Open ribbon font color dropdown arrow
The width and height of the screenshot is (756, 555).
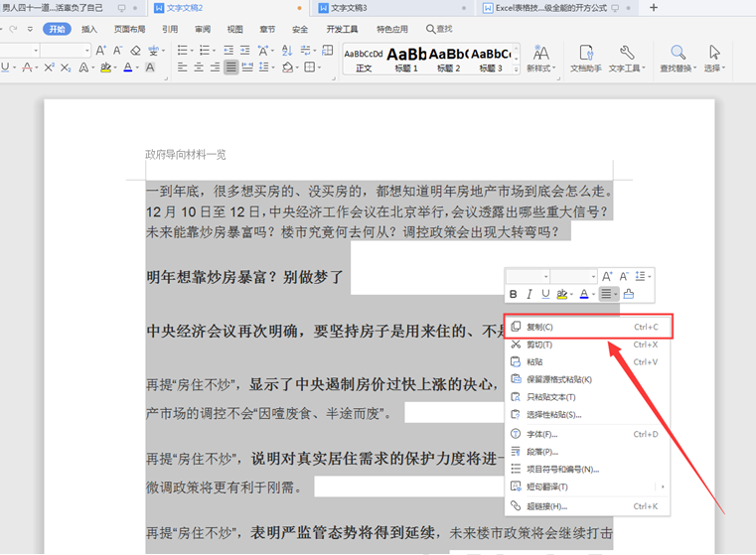point(137,68)
